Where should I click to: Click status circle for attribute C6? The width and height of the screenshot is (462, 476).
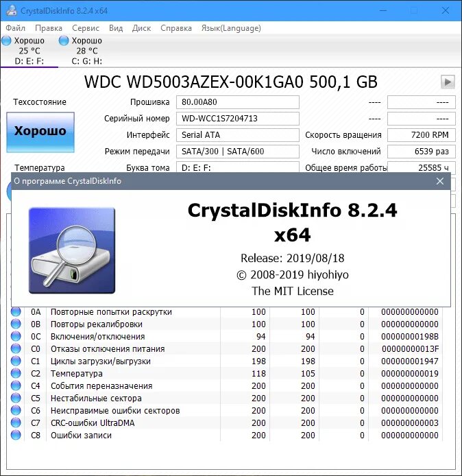tap(16, 410)
